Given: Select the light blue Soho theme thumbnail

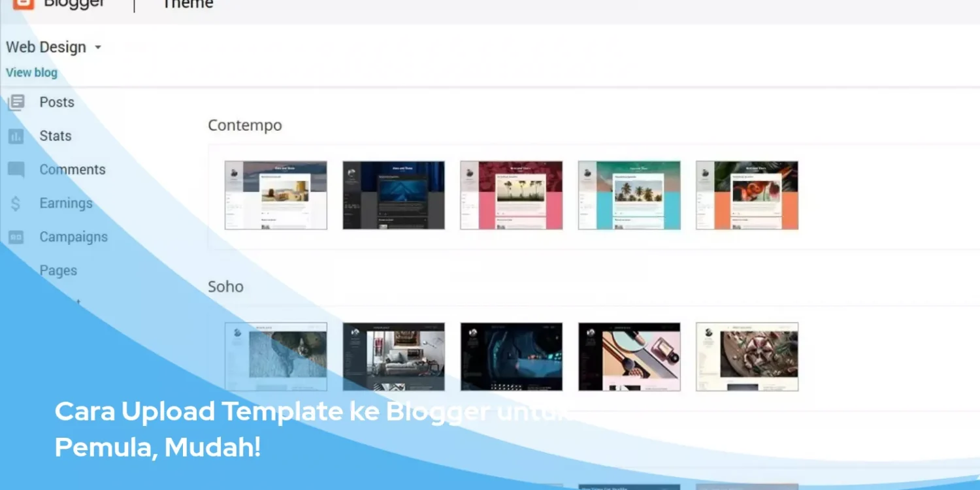Looking at the screenshot, I should click(276, 357).
